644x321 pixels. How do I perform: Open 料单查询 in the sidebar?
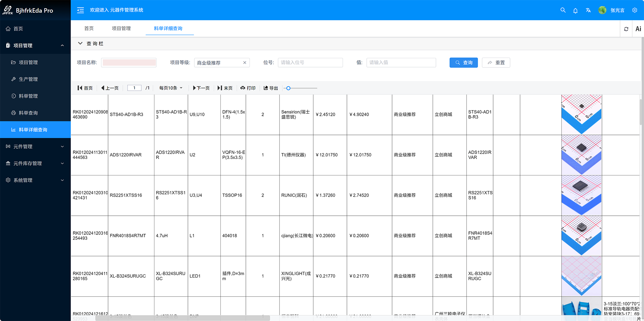click(28, 113)
